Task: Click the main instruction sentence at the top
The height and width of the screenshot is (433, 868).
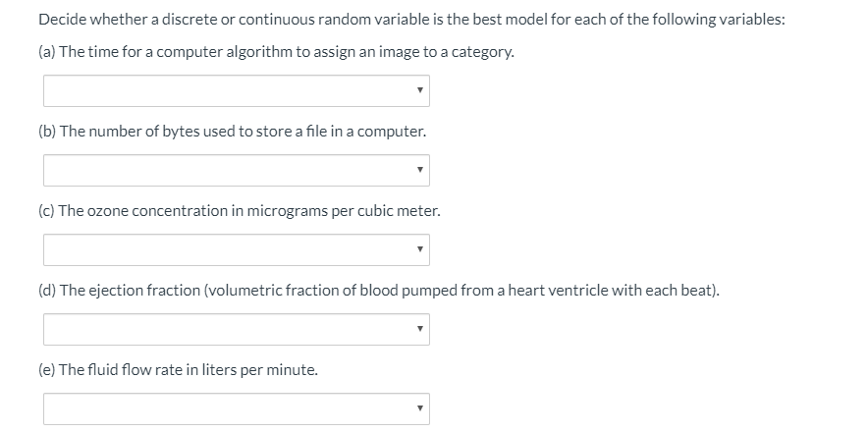Action: [411, 21]
